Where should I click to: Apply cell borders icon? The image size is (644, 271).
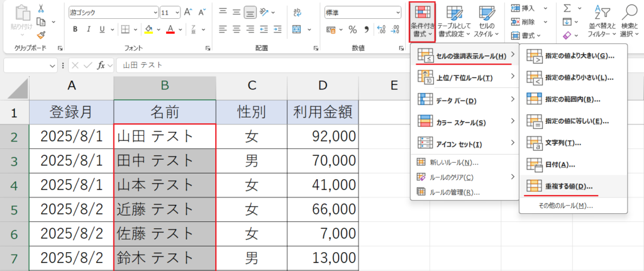(125, 29)
